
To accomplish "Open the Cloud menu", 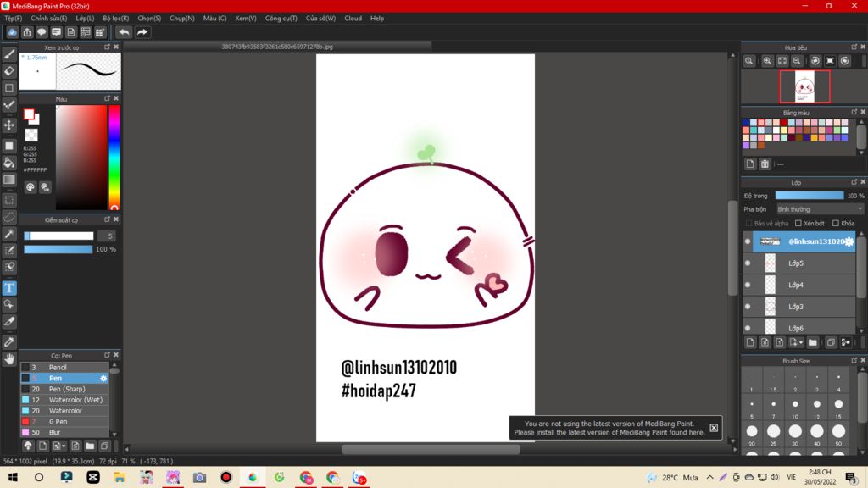I will (x=353, y=19).
